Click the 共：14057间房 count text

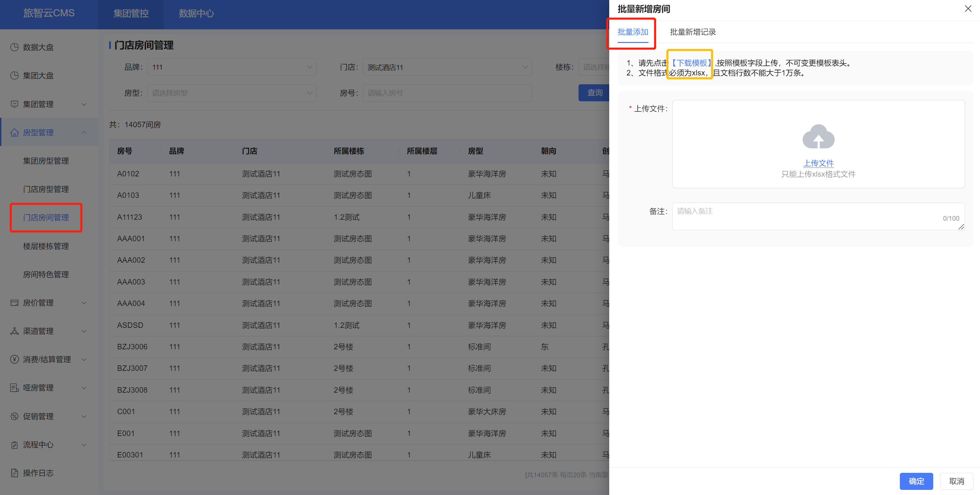[x=135, y=125]
